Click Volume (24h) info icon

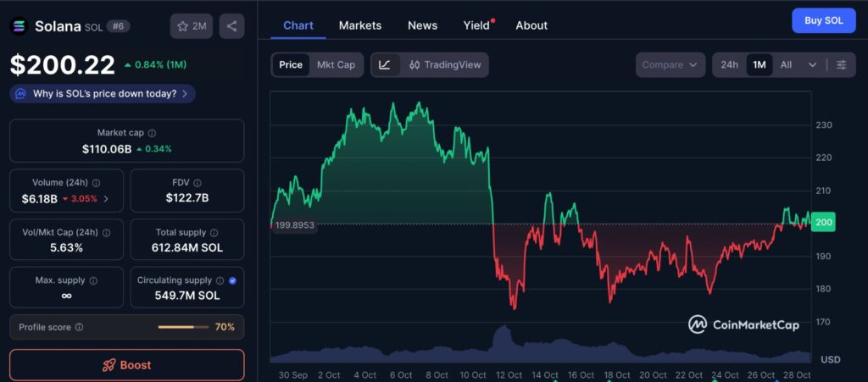(x=97, y=182)
